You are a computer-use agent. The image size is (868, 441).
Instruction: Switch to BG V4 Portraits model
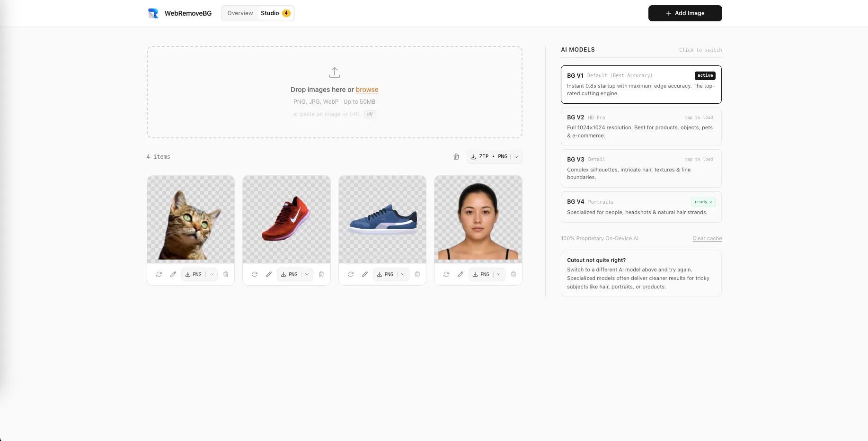(641, 207)
